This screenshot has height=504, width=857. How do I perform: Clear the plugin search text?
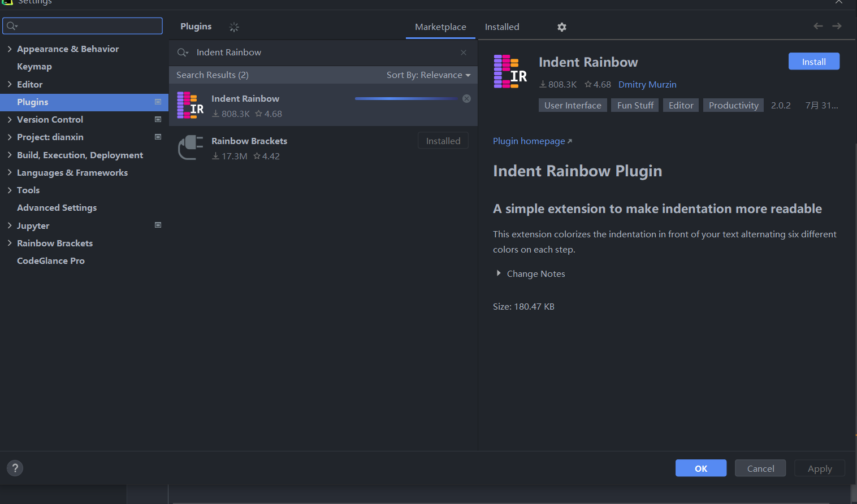(464, 53)
